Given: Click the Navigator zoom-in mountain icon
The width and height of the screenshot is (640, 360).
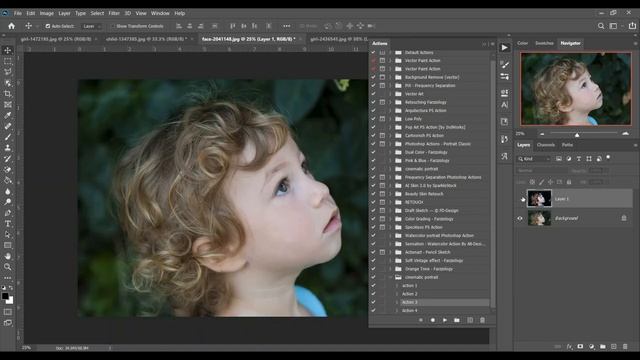Looking at the screenshot, I should [625, 133].
